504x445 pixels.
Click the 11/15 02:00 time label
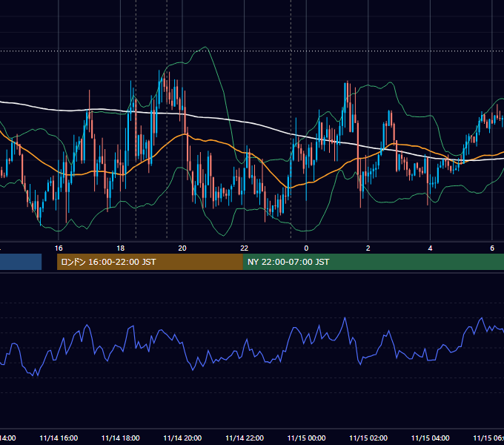pyautogui.click(x=368, y=438)
